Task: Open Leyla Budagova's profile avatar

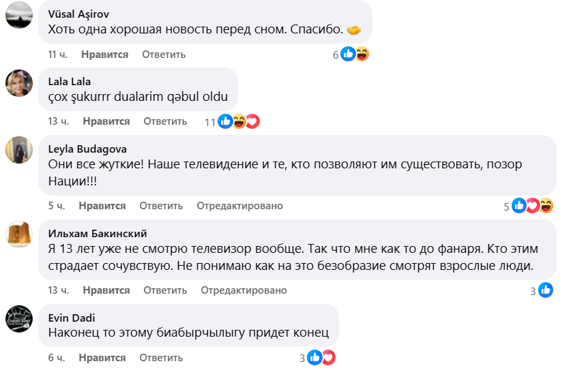Action: 19,149
